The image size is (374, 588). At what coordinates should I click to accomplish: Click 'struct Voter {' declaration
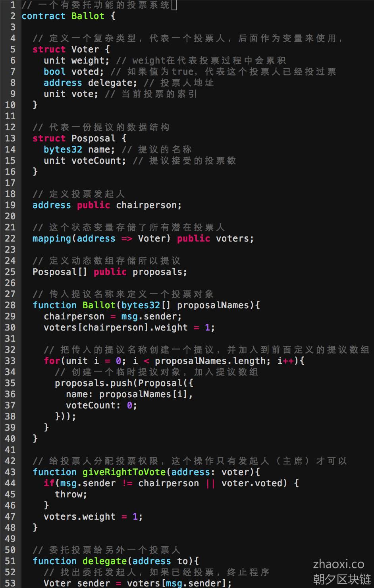click(x=71, y=49)
